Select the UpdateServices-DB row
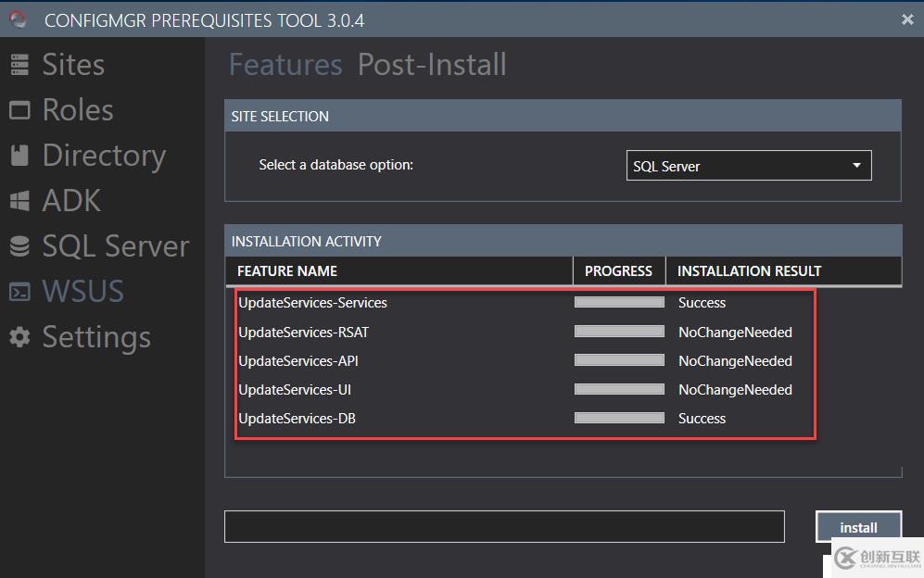 (297, 419)
